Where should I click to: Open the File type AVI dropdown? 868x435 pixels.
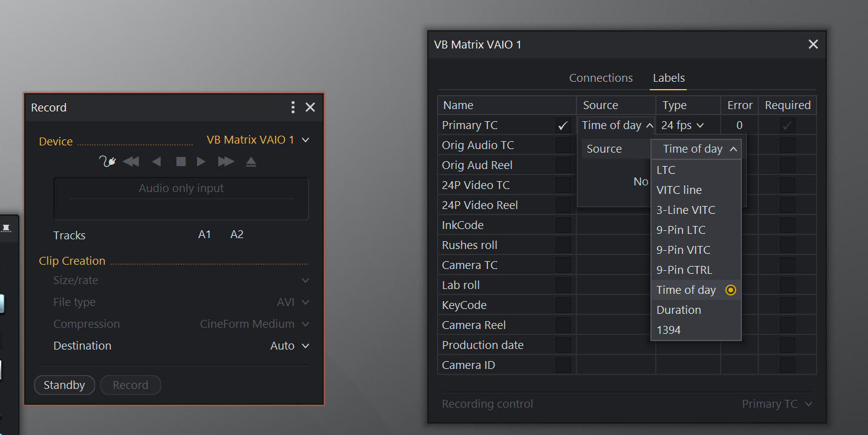(x=294, y=302)
